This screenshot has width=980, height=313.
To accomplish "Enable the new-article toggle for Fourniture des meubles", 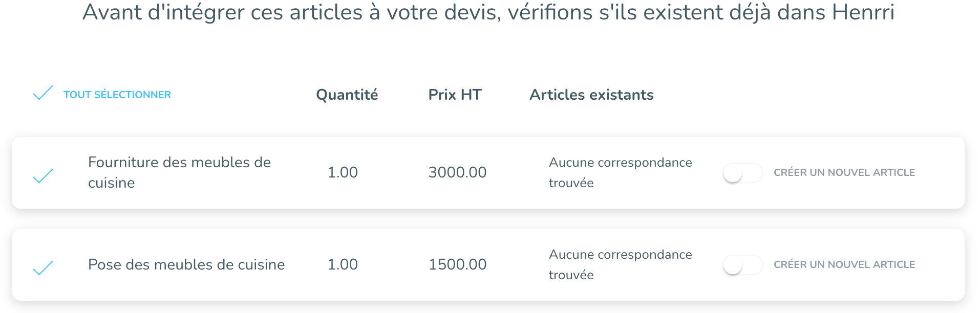I will [742, 173].
